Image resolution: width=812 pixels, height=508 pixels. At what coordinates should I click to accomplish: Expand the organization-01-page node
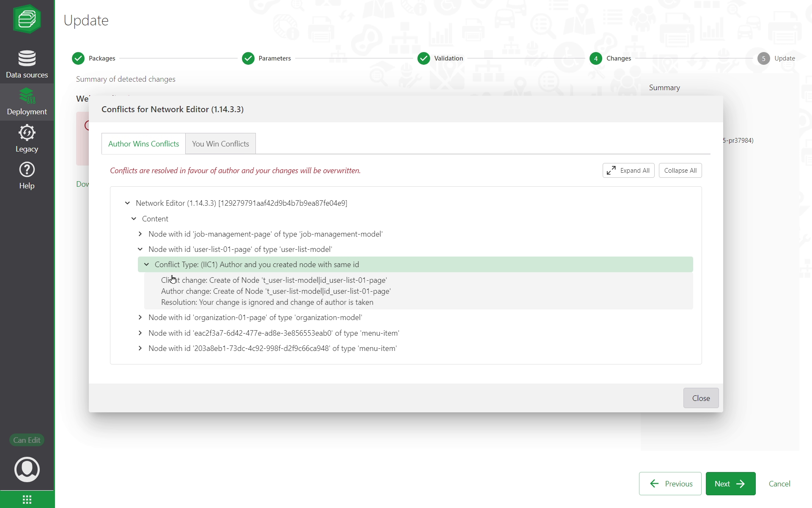(x=140, y=317)
